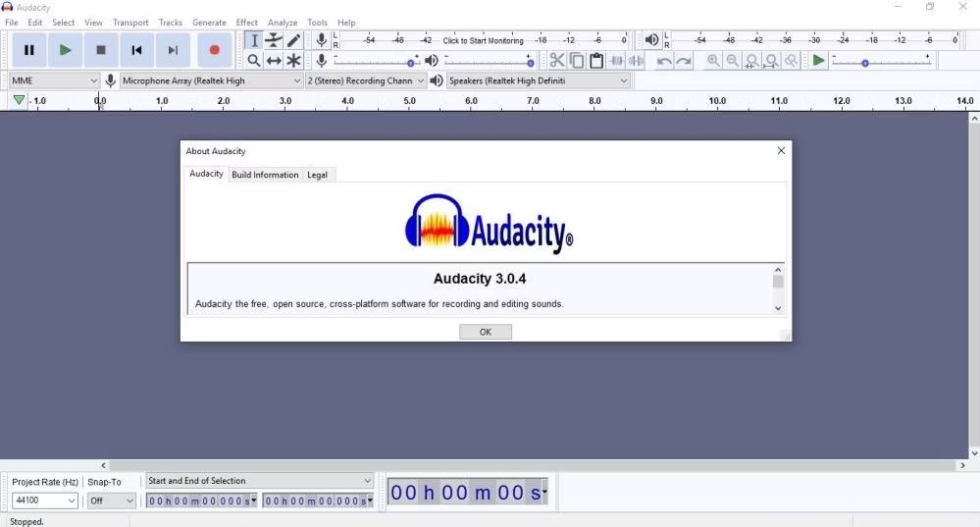
Task: Open the File menu
Action: [x=11, y=23]
